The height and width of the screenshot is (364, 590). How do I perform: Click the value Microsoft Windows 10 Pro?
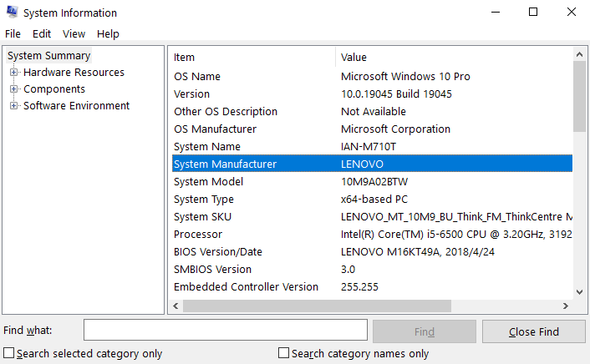pyautogui.click(x=405, y=76)
